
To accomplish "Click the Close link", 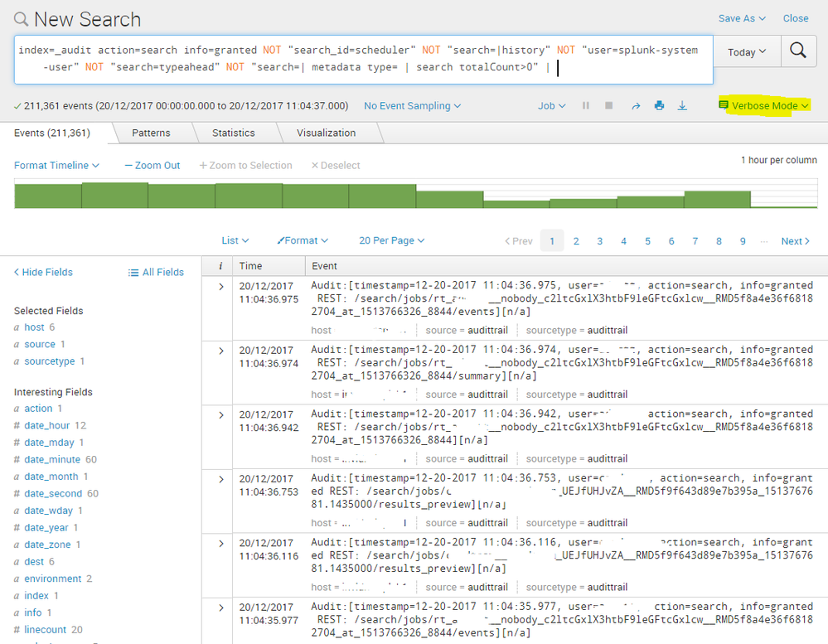I will click(795, 18).
